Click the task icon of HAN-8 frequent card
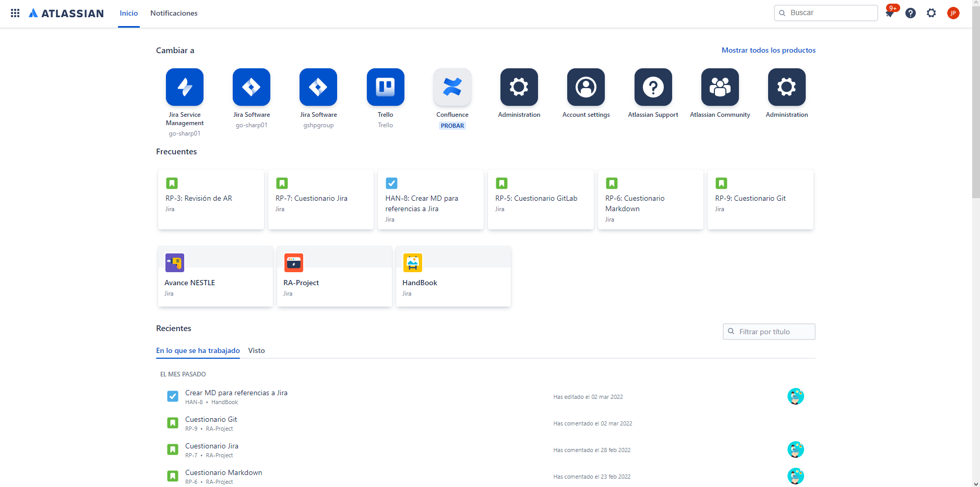The height and width of the screenshot is (487, 980). click(x=391, y=183)
